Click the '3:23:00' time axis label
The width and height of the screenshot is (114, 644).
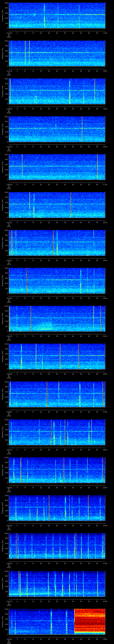[9, 298]
